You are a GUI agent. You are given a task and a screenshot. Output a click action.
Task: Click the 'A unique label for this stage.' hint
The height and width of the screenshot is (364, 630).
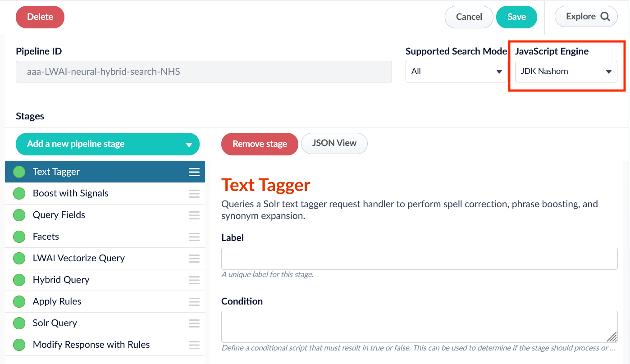tap(267, 274)
